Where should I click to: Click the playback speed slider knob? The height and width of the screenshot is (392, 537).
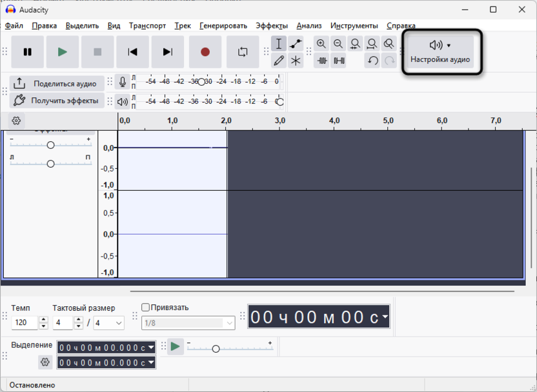pos(216,349)
